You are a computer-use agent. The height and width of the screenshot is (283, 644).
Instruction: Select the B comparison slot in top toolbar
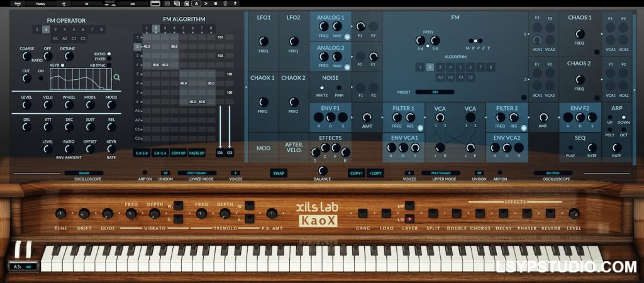(x=216, y=3)
